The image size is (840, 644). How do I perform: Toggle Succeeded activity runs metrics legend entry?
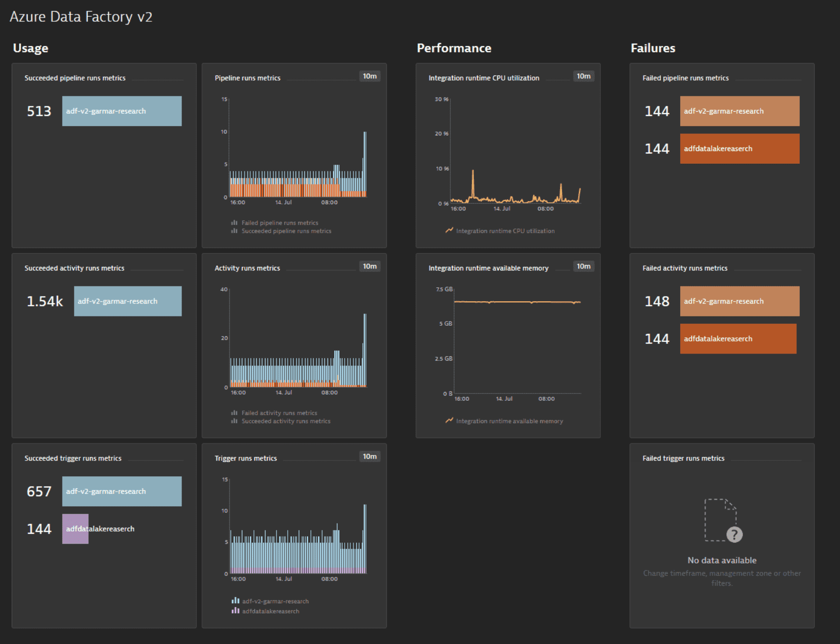[286, 421]
